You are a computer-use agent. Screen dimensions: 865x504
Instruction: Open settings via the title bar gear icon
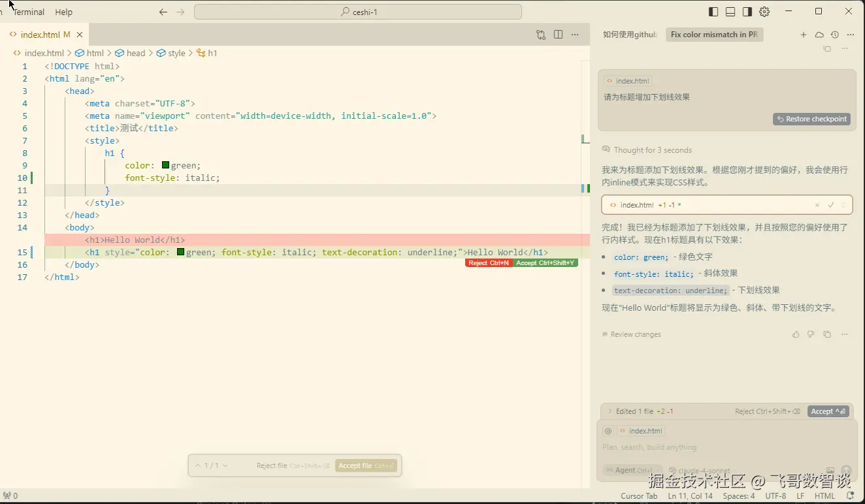pyautogui.click(x=764, y=12)
